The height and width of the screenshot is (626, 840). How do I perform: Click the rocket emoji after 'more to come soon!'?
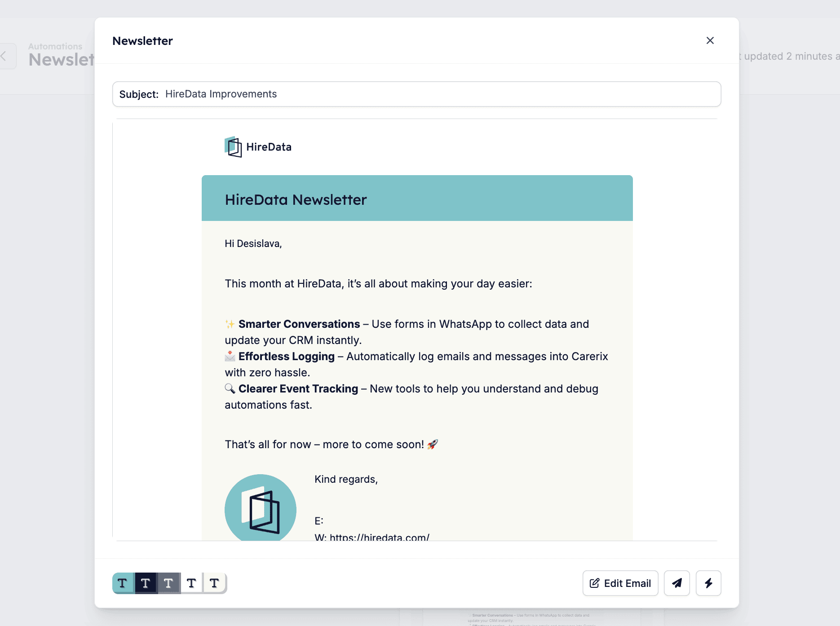pyautogui.click(x=433, y=444)
